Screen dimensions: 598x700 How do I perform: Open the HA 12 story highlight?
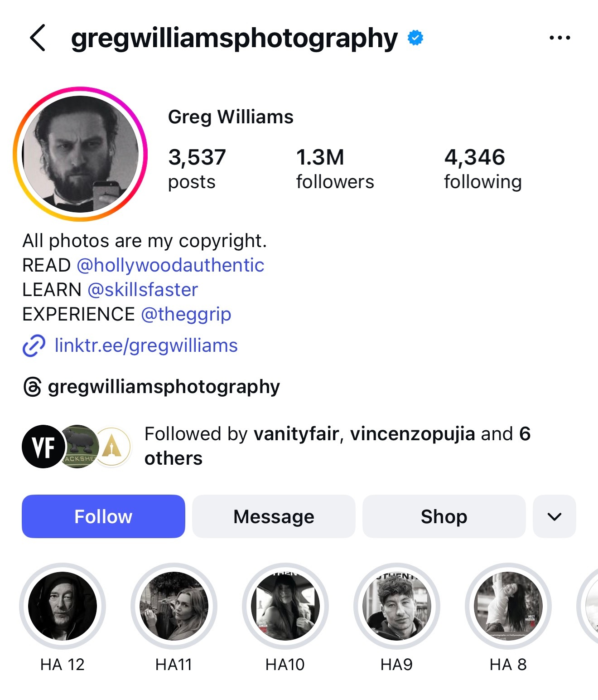[63, 607]
